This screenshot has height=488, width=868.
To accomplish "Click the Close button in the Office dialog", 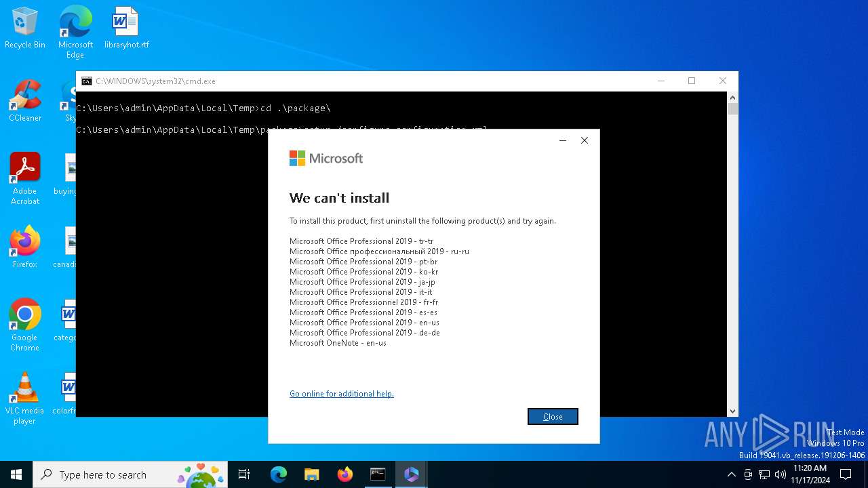I will [x=553, y=416].
